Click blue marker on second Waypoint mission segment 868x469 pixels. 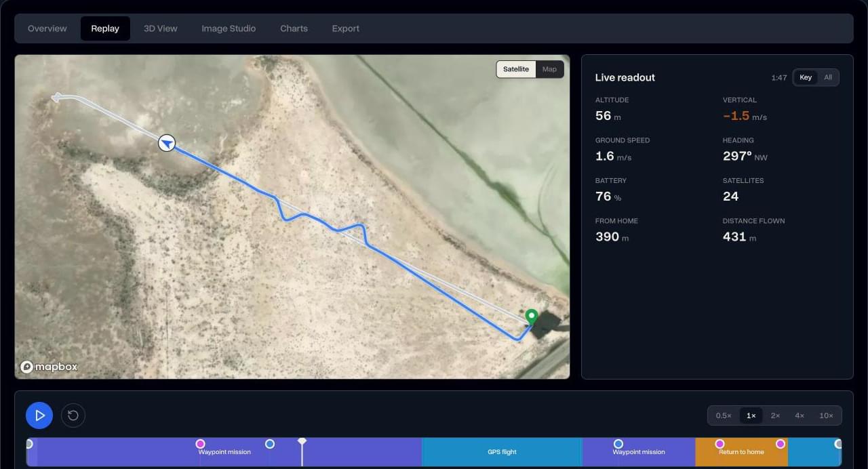coord(618,444)
